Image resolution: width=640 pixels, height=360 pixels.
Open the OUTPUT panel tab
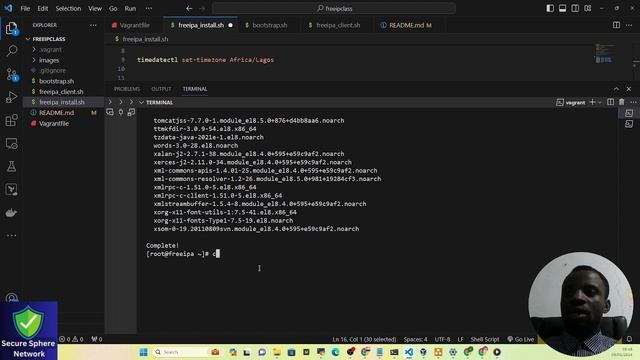tap(161, 89)
